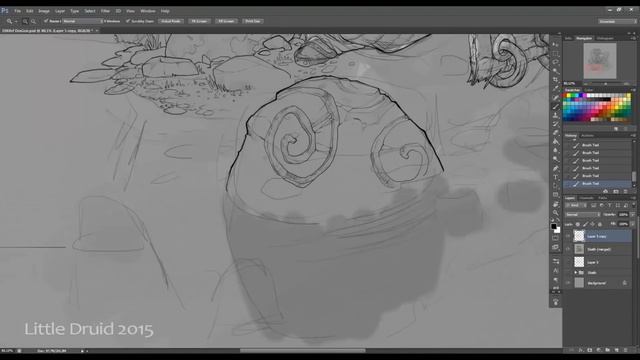This screenshot has height=360, width=640.
Task: Click the Fit Screen button
Action: click(200, 21)
